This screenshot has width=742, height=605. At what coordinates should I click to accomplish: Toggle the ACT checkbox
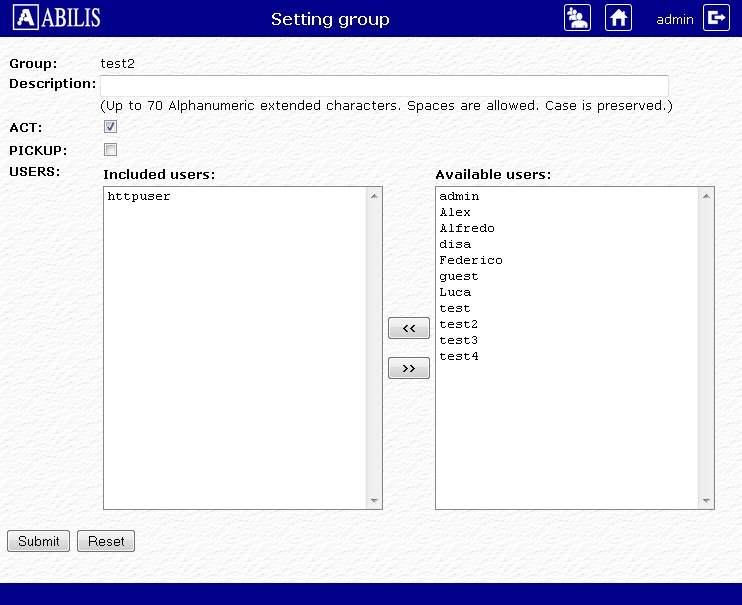pyautogui.click(x=111, y=127)
